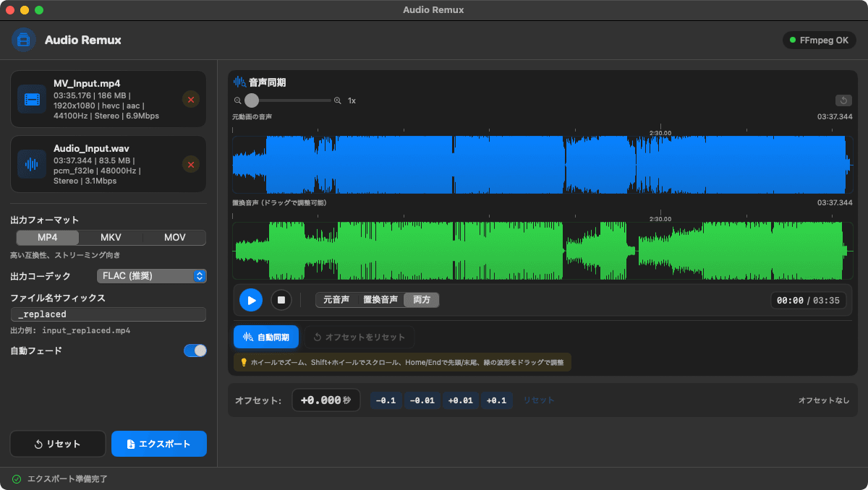Click the waveform icon beside Audio_Input.wav

(32, 164)
